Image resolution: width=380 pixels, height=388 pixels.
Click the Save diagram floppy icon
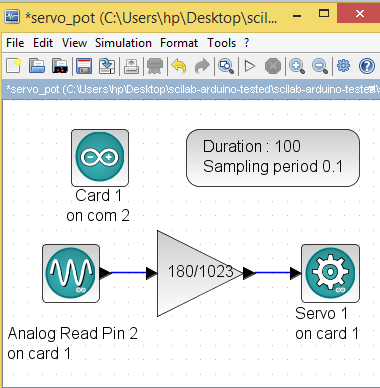click(x=84, y=66)
